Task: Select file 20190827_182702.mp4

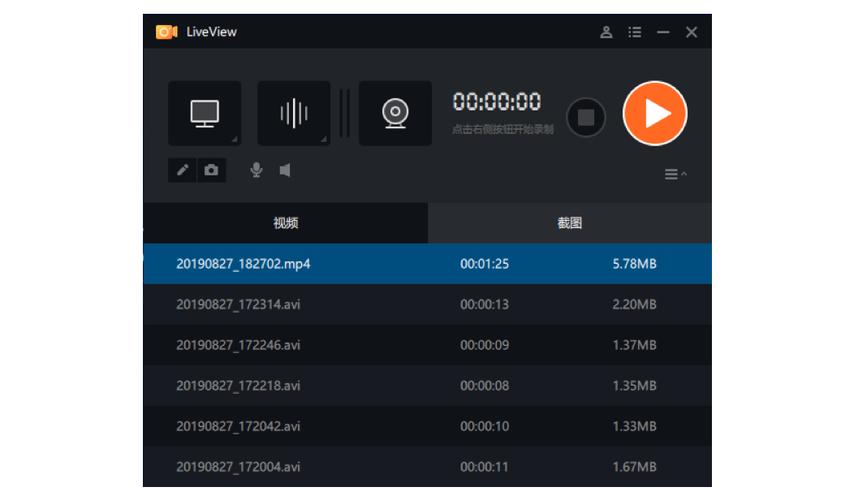Action: 427,264
